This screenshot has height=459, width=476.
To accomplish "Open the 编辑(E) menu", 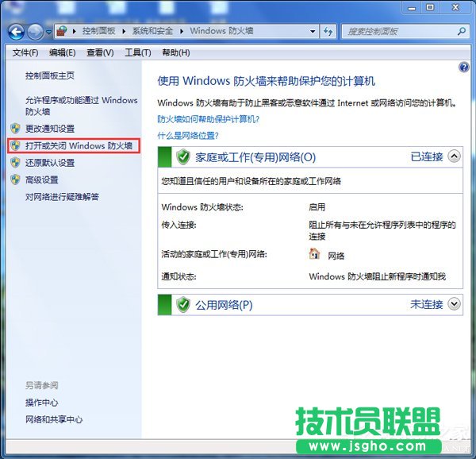I will coord(62,53).
